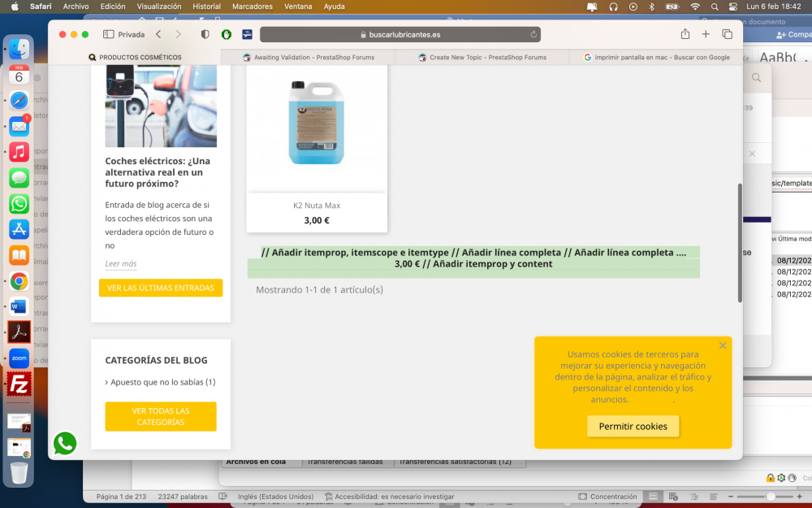Open the Ventana menu
The width and height of the screenshot is (812, 508).
tap(298, 7)
